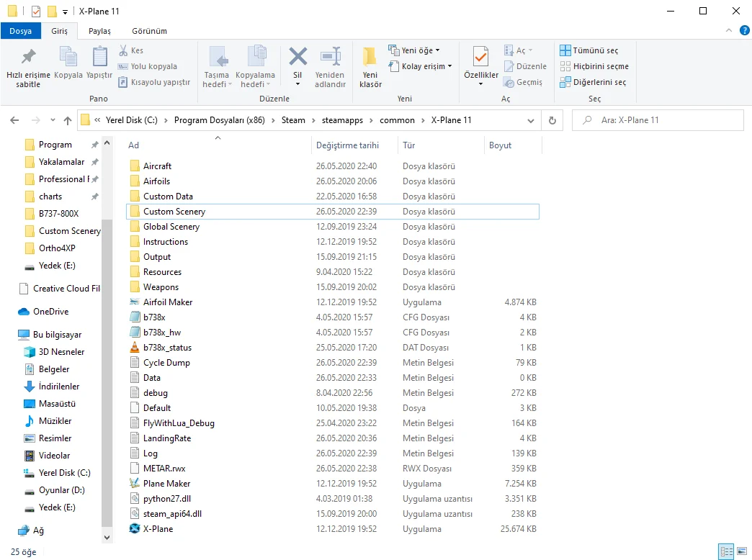Select all items with Tümünü seç
The height and width of the screenshot is (560, 752).
click(x=589, y=50)
